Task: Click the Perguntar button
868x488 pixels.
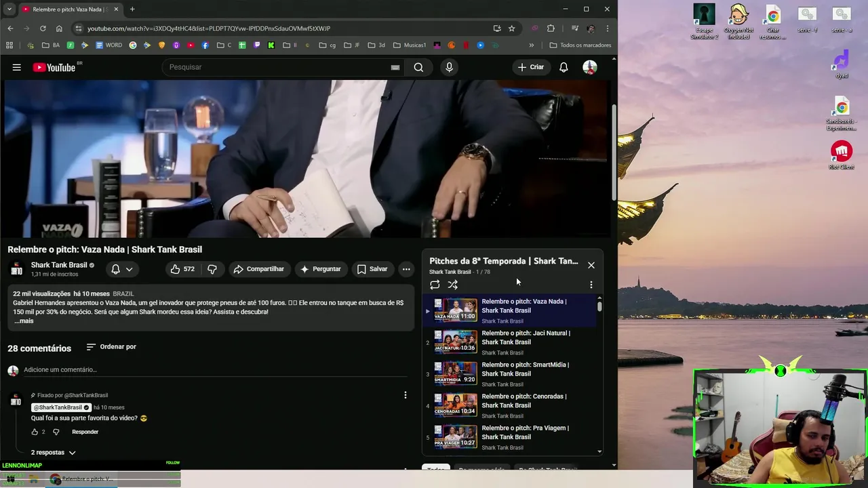Action: 320,269
